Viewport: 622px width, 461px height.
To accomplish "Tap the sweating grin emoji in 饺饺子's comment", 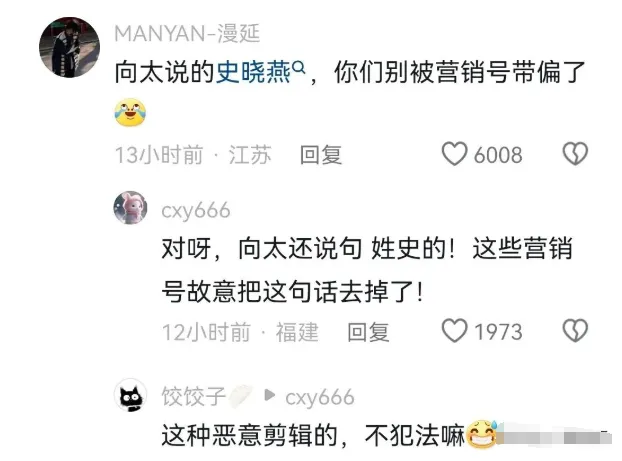I will pyautogui.click(x=482, y=434).
